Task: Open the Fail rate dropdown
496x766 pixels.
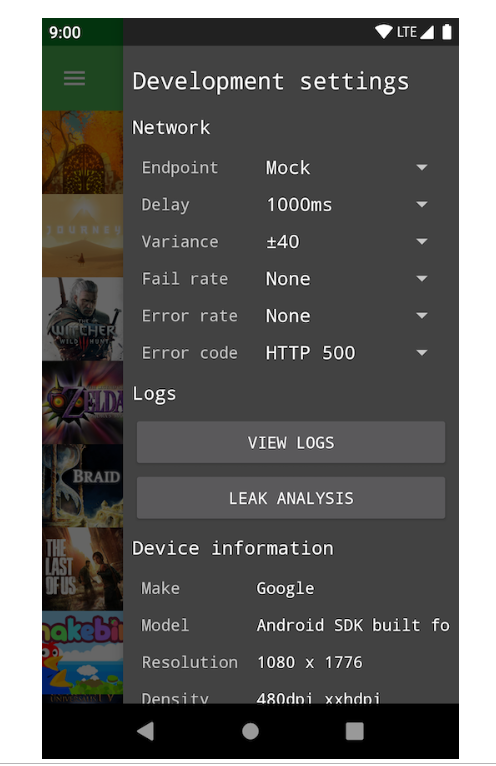Action: click(346, 279)
